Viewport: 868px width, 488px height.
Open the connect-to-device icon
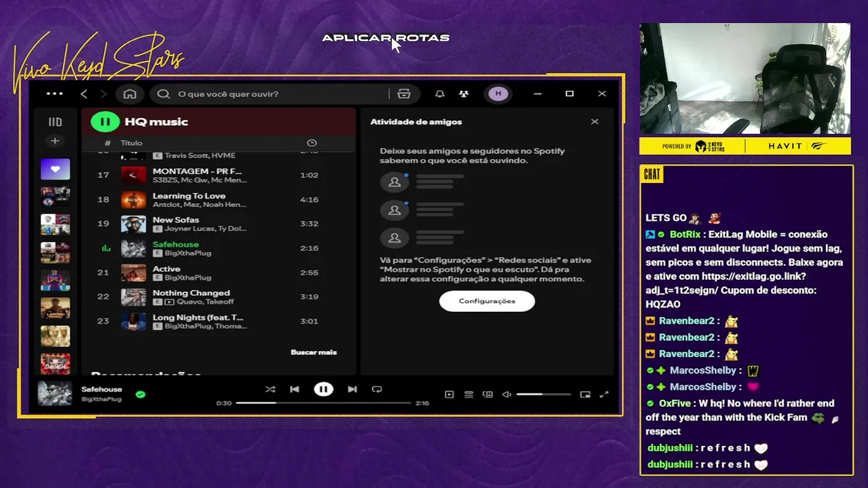[x=488, y=394]
